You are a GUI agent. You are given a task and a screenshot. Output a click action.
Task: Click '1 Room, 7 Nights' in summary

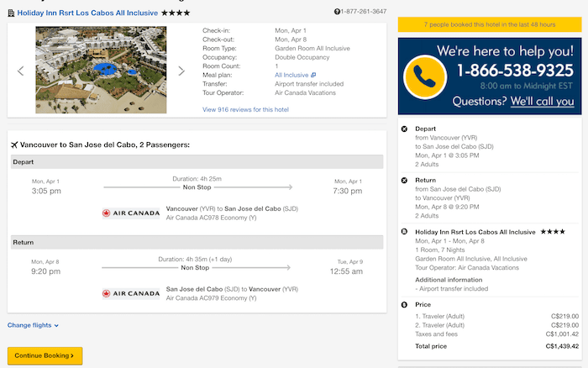(x=439, y=250)
